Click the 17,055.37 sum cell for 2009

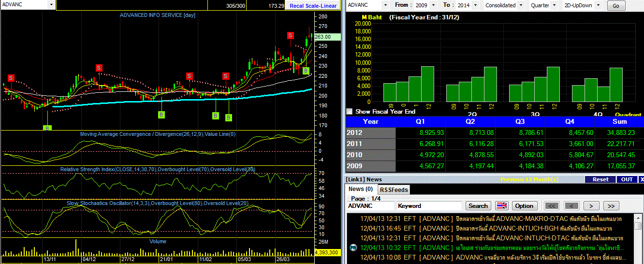click(619, 166)
